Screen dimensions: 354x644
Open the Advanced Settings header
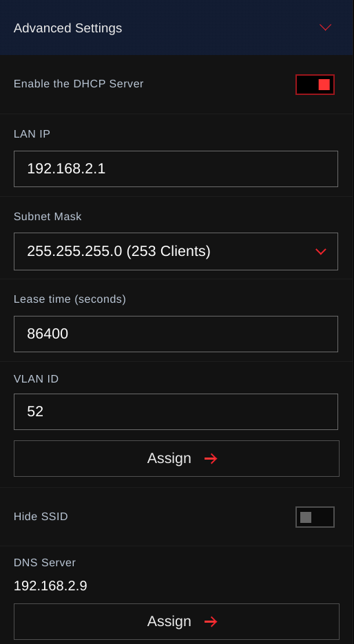[x=177, y=28]
